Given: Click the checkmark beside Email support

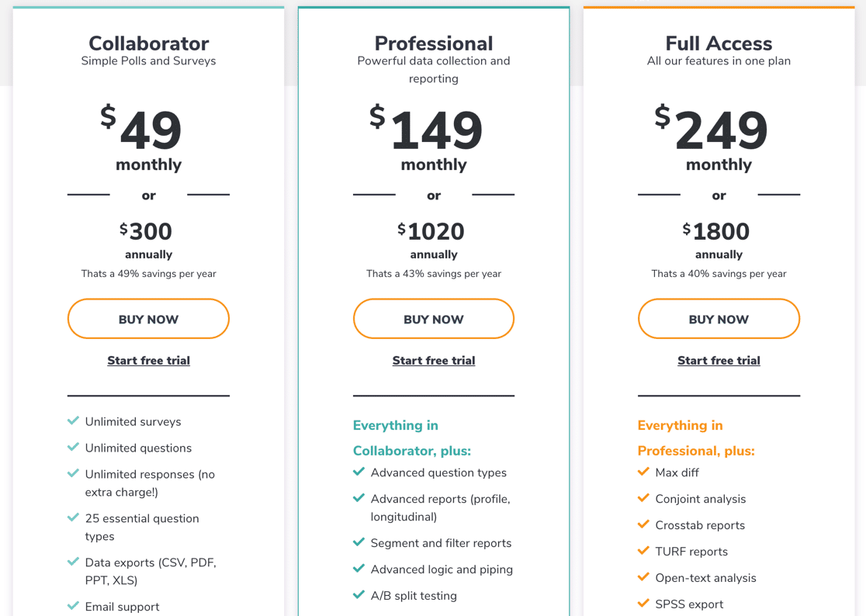Looking at the screenshot, I should tap(73, 605).
